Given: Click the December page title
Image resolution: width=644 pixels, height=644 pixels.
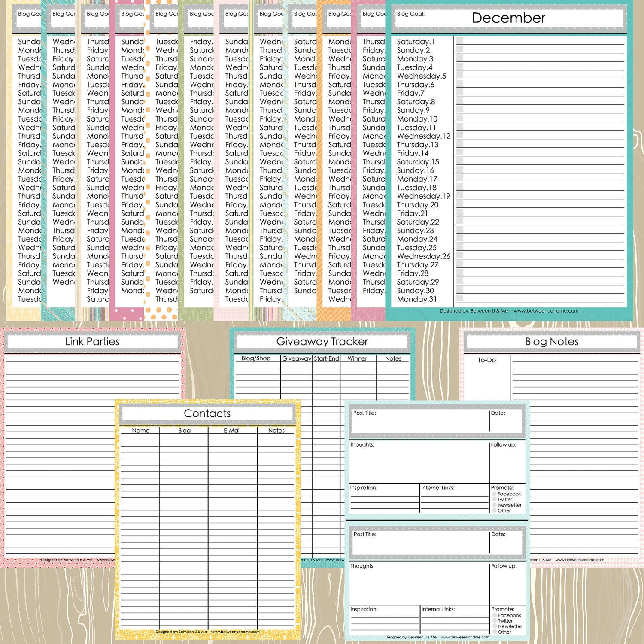Looking at the screenshot, I should coord(508,18).
